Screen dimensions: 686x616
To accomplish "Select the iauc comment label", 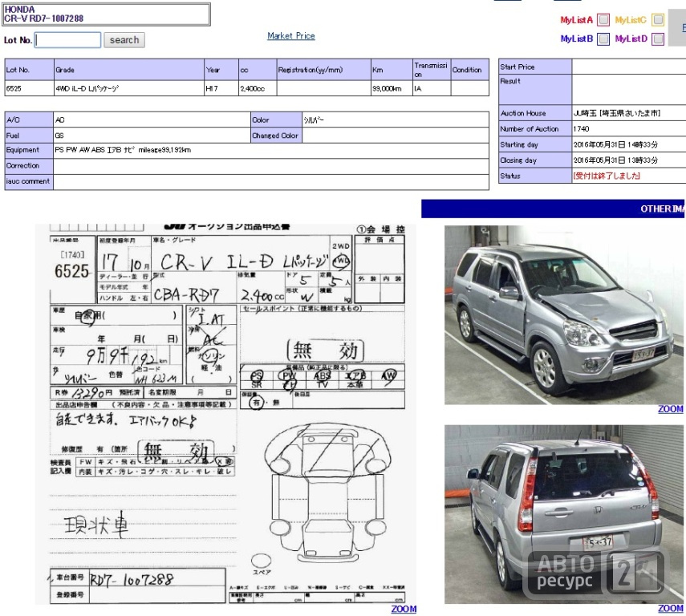I will 28,181.
